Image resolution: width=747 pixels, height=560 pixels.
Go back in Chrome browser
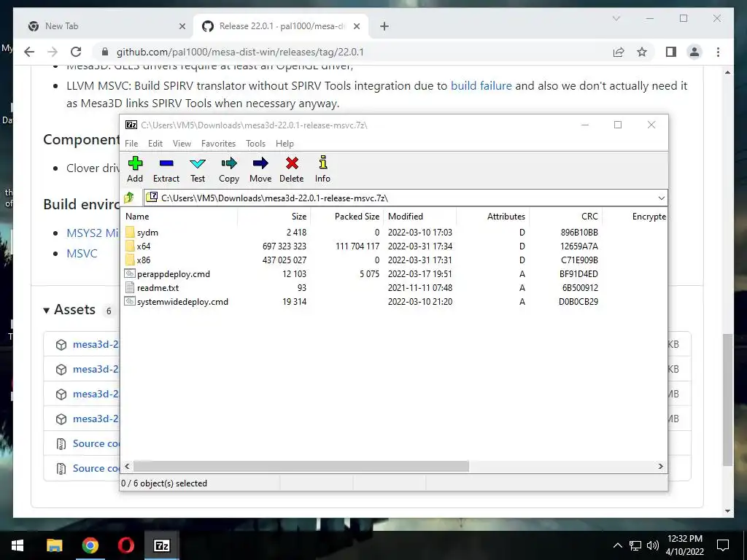coord(29,52)
